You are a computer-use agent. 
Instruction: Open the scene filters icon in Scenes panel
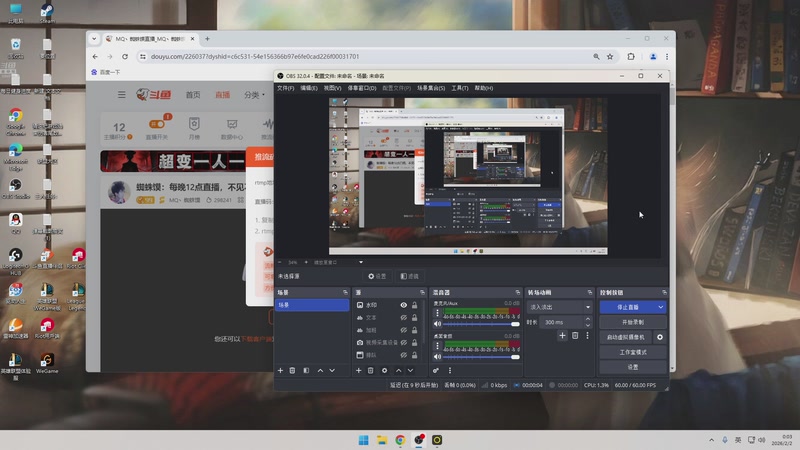click(x=306, y=370)
